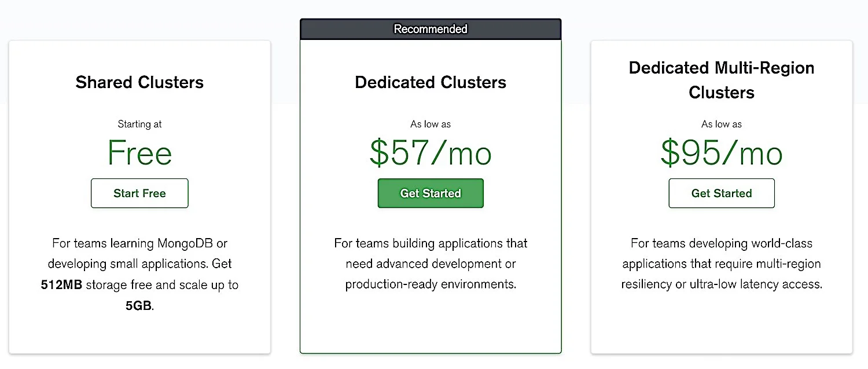Click the 'Starting at' label
868x369 pixels.
[139, 124]
